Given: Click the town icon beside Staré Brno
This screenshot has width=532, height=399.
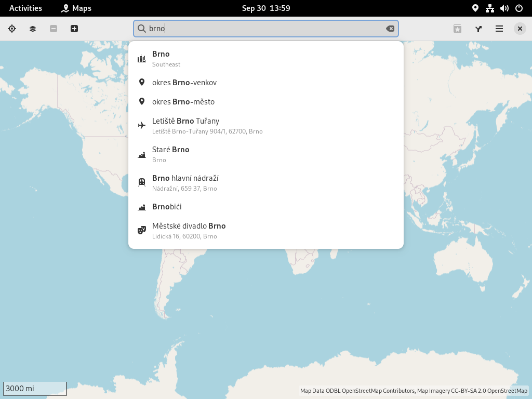Looking at the screenshot, I should (142, 155).
